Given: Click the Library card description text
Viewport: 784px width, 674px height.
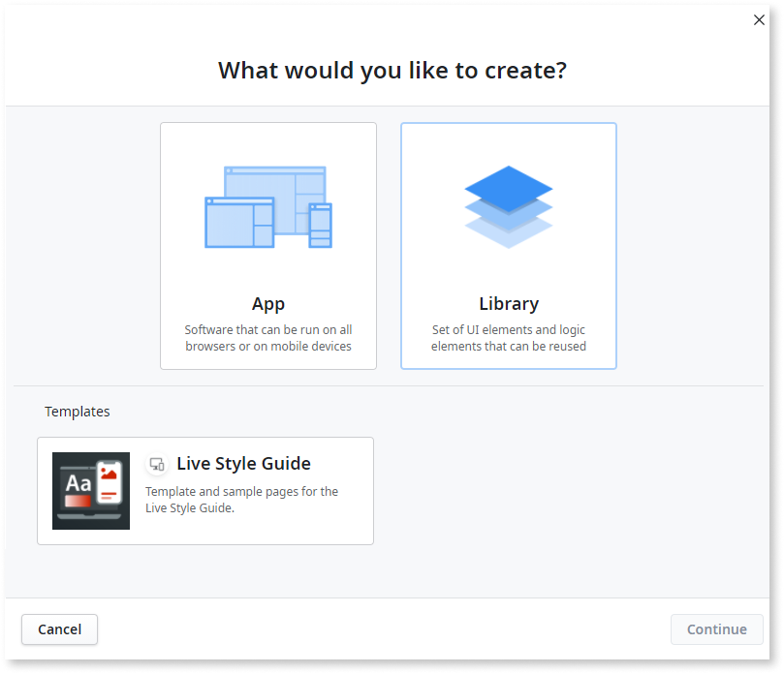Looking at the screenshot, I should tap(508, 337).
